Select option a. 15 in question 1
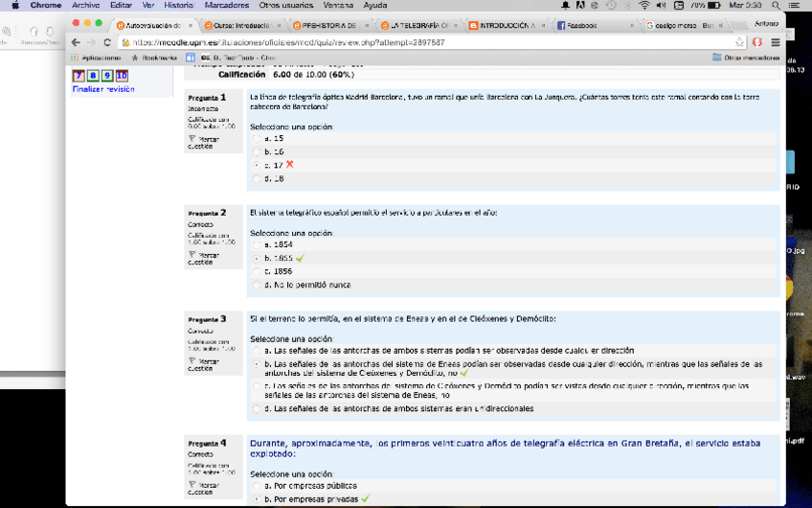812x508 pixels. click(256, 139)
